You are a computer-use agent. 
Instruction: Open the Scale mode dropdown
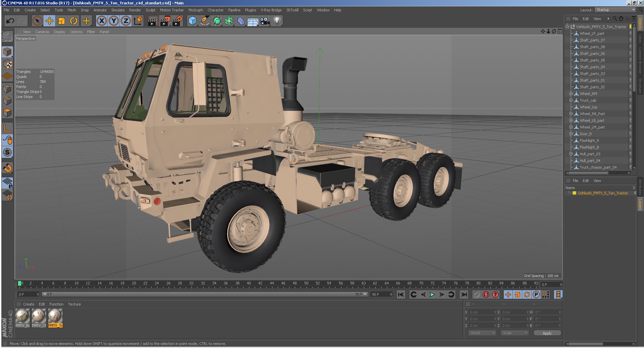[x=515, y=333]
